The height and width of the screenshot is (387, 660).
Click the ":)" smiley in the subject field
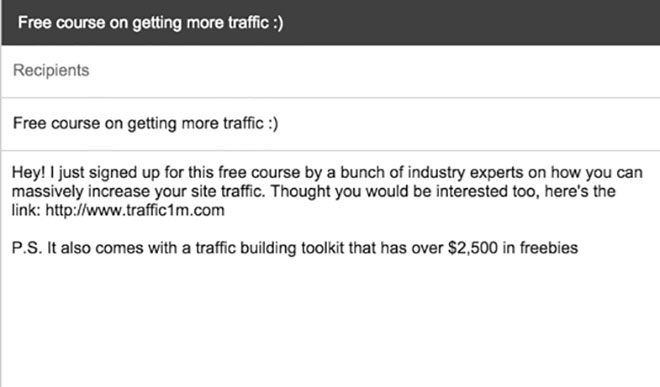pos(273,123)
